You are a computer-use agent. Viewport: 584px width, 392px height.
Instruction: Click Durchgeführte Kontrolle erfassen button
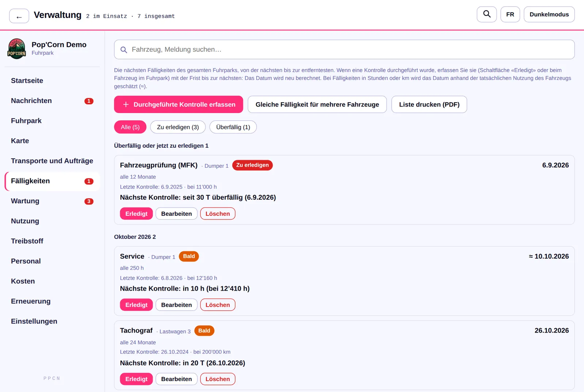click(x=178, y=104)
